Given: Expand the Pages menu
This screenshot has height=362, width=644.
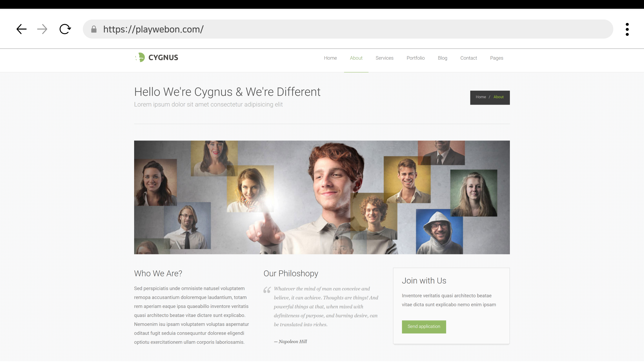Looking at the screenshot, I should coord(497,58).
